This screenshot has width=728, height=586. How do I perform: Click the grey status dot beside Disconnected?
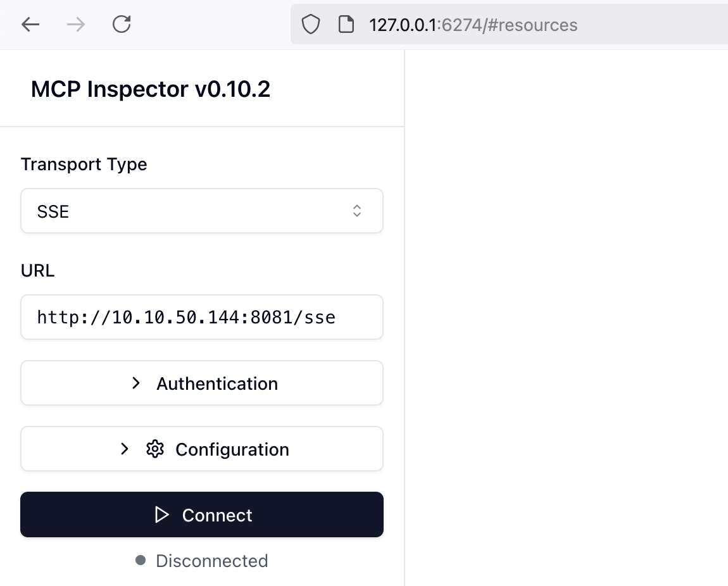coord(140,561)
